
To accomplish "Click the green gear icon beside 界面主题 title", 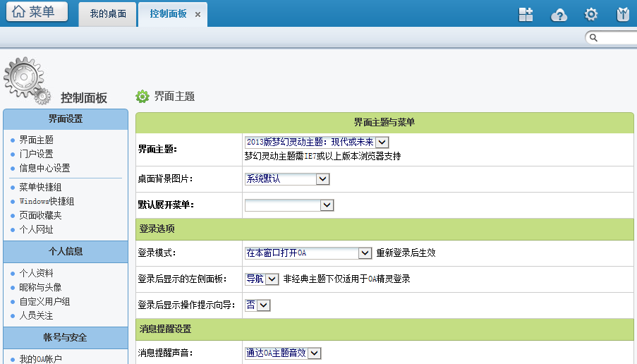I will pos(142,96).
